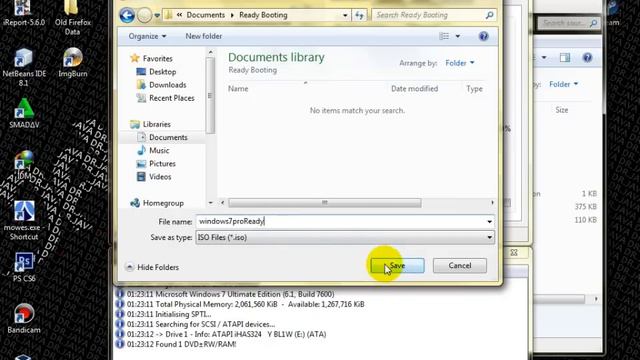Open Recent Places in Favorites
640x360 pixels.
(171, 98)
